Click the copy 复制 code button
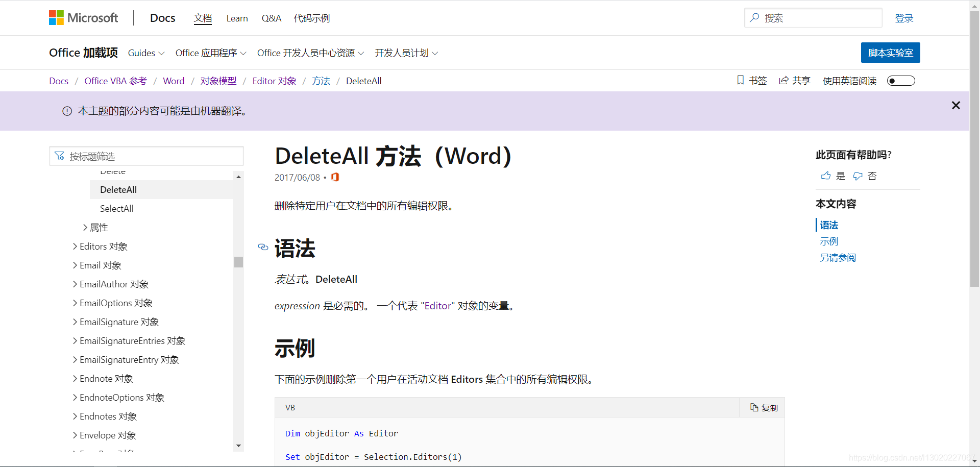The height and width of the screenshot is (467, 980). tap(764, 408)
